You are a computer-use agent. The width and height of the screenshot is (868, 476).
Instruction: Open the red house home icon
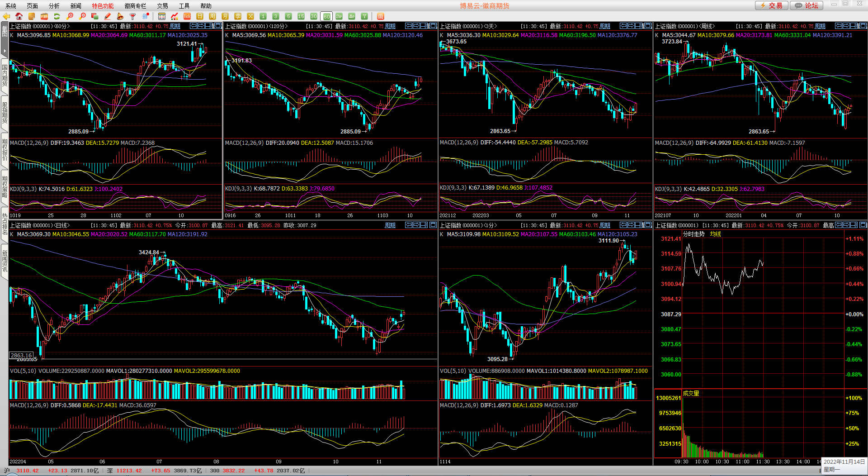click(x=19, y=16)
